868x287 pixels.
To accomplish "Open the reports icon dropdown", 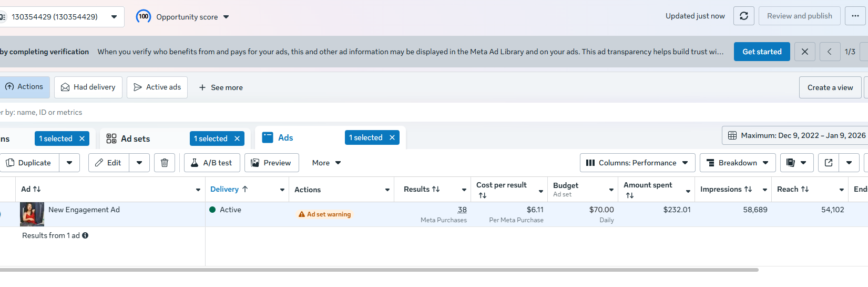I will click(x=796, y=163).
